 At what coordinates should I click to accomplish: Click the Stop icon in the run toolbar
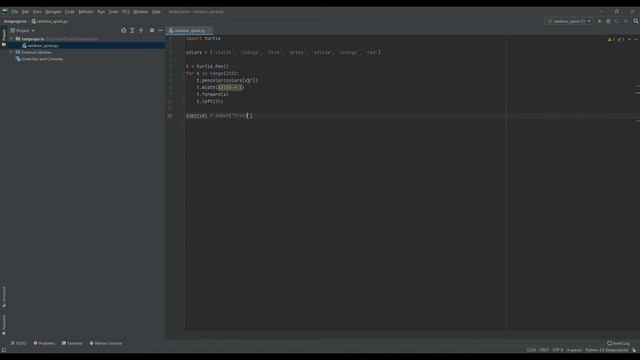[x=626, y=21]
